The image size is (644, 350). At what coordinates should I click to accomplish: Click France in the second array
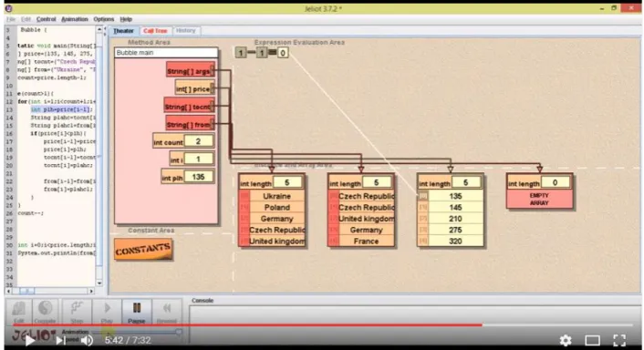366,242
